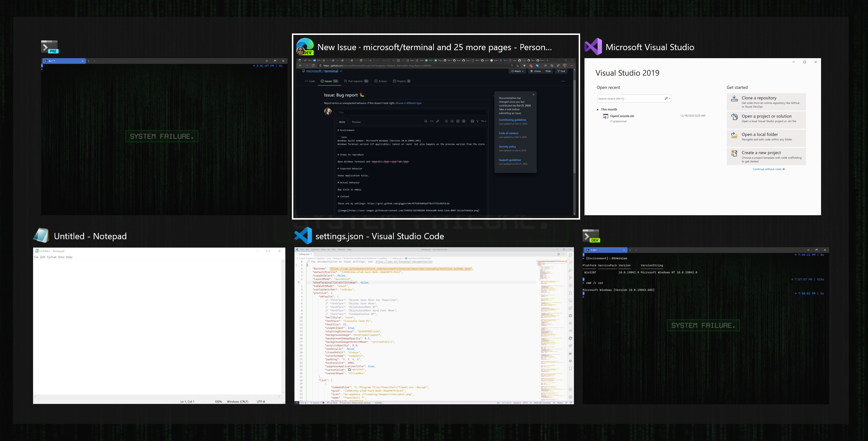Click the issue Title input field
The width and height of the screenshot is (868, 441).
411,112
